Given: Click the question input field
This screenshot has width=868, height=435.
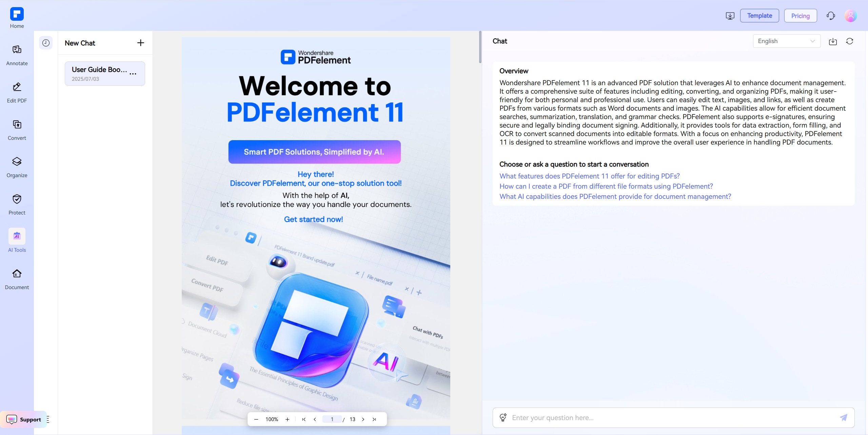Looking at the screenshot, I should click(x=673, y=418).
